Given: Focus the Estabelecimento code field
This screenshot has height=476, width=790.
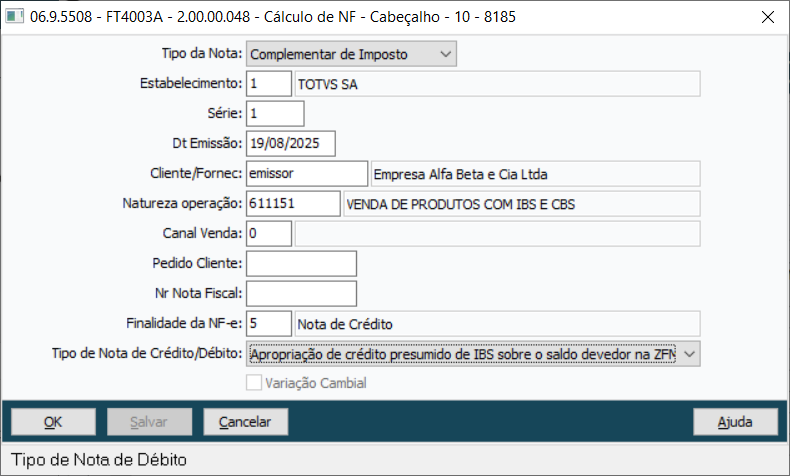Looking at the screenshot, I should point(269,84).
